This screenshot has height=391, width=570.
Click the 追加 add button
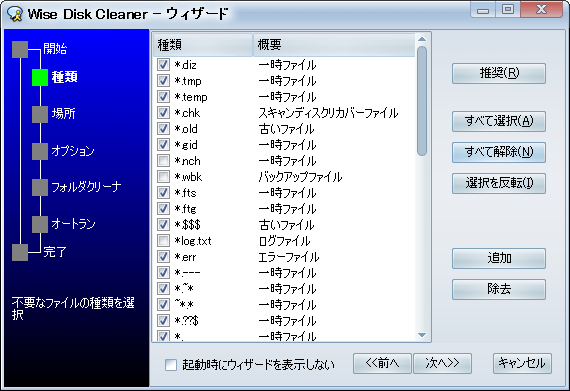499,258
